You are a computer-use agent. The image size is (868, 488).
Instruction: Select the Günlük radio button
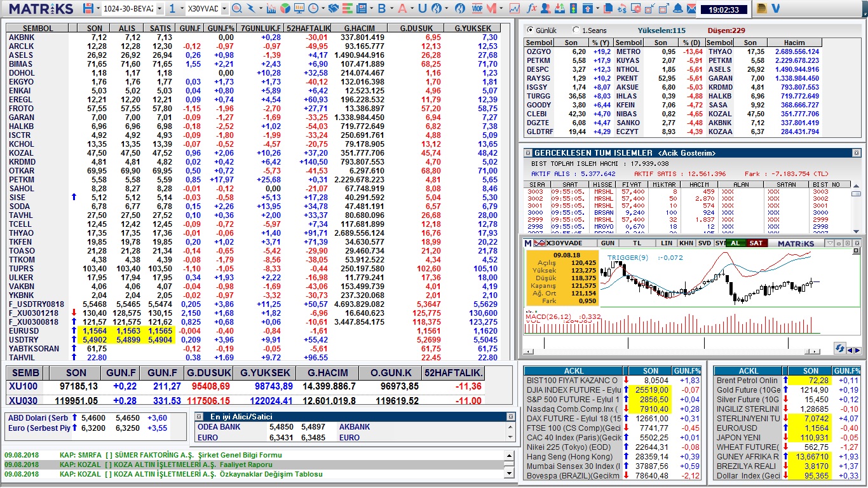[x=530, y=30]
